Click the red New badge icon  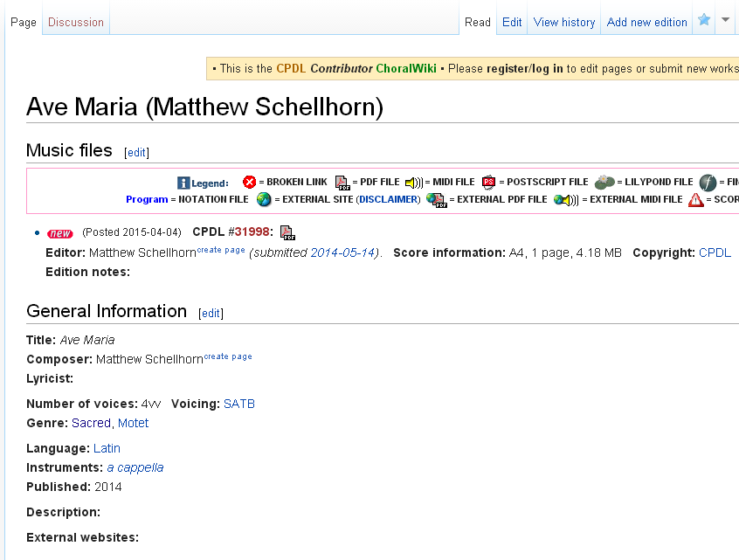click(x=60, y=233)
